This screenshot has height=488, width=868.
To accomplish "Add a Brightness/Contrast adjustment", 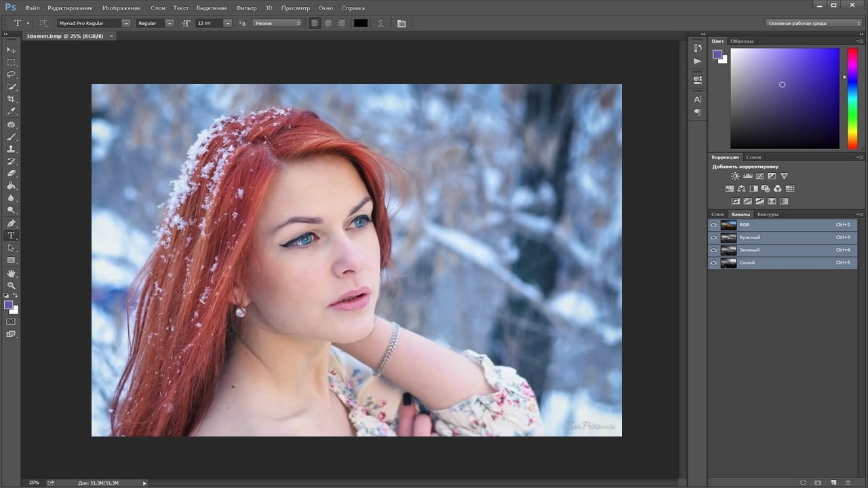I will (x=735, y=176).
